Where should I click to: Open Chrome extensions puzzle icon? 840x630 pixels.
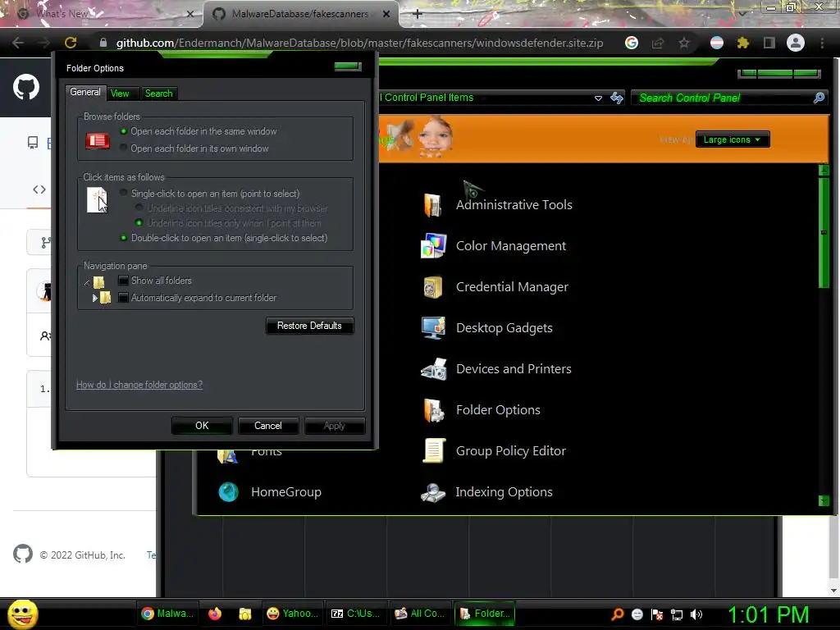(742, 43)
